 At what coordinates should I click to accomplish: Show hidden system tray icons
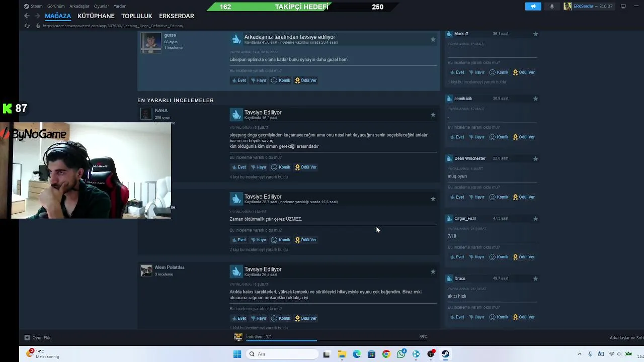pos(579,354)
